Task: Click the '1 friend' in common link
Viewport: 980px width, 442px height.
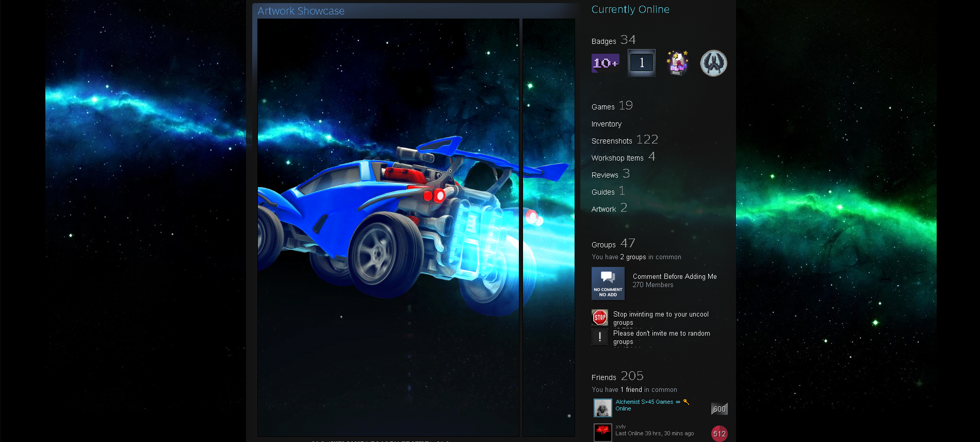Action: coord(631,390)
